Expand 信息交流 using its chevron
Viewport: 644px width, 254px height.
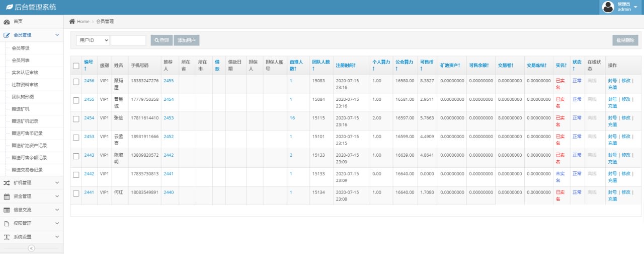[x=57, y=210]
